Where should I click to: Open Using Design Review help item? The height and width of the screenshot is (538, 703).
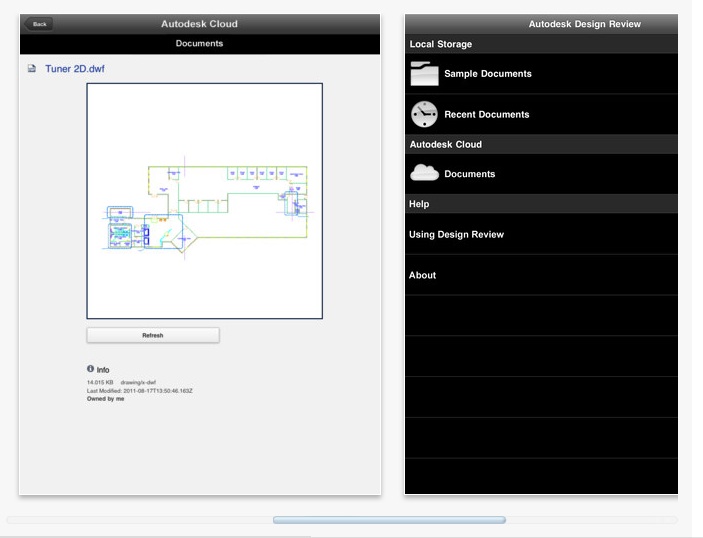pyautogui.click(x=541, y=234)
